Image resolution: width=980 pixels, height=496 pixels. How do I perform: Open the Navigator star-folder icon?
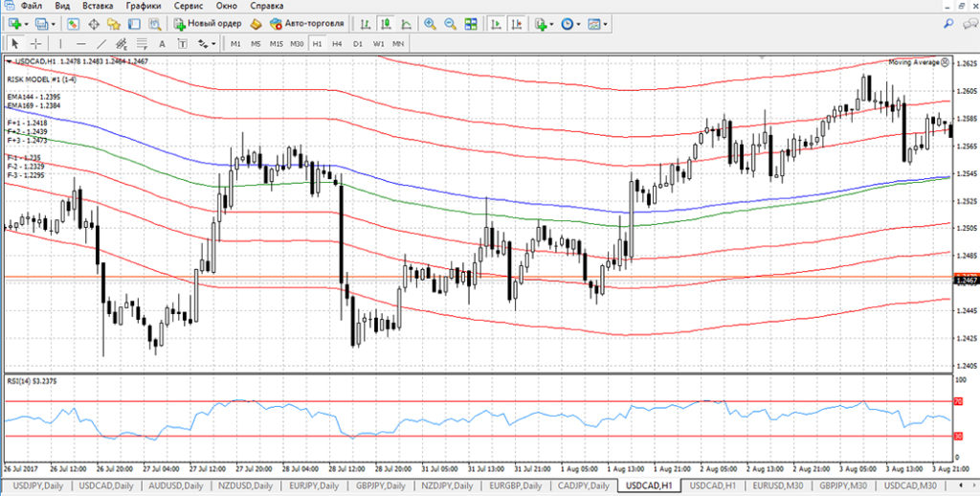113,24
